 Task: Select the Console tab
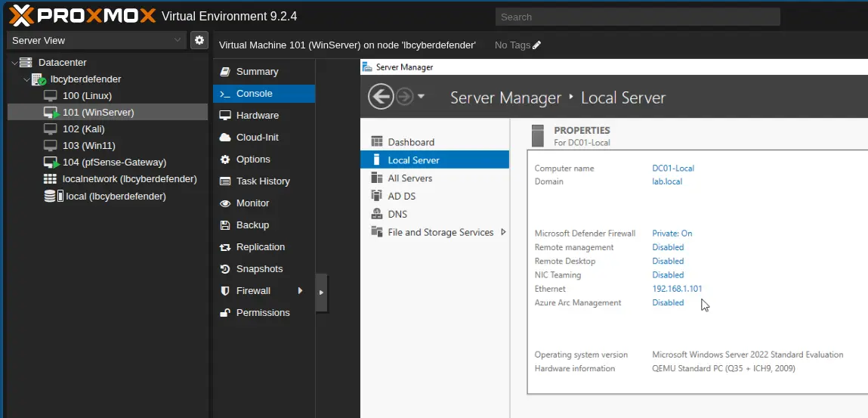[x=264, y=94]
